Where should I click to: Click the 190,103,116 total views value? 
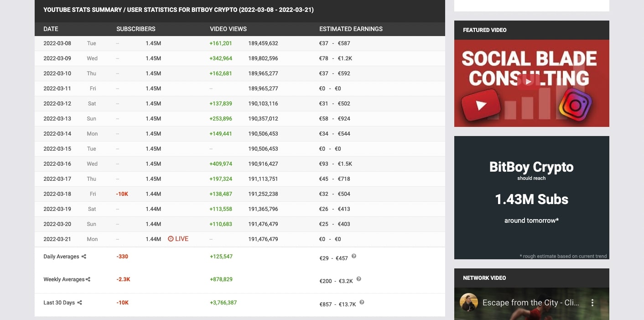click(263, 104)
